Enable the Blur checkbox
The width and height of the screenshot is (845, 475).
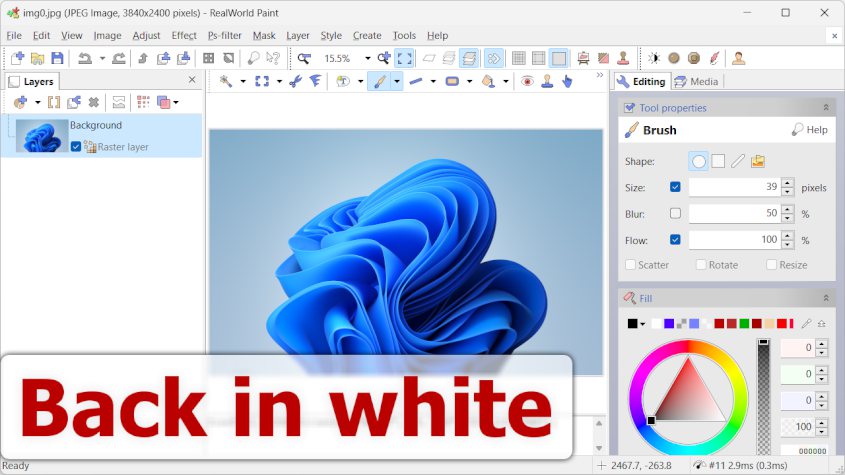[x=675, y=214]
